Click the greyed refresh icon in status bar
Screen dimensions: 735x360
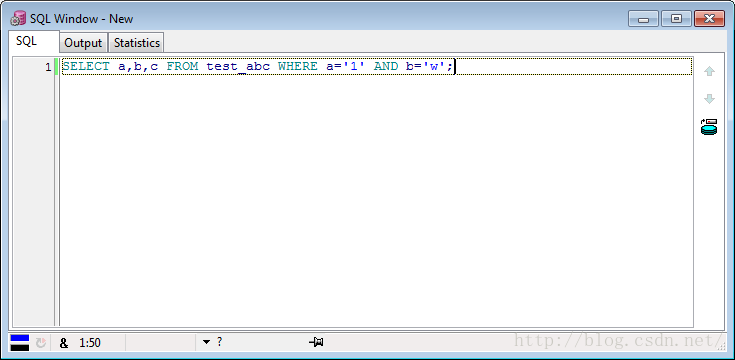point(41,343)
